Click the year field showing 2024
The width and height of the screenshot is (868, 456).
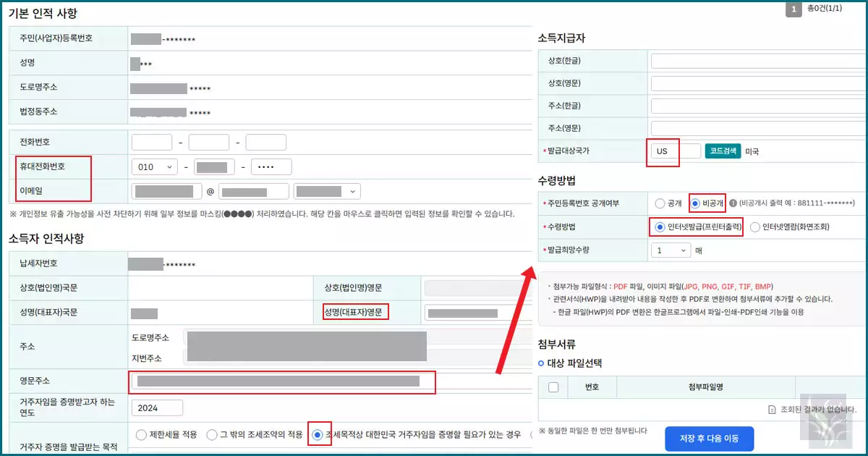click(156, 408)
